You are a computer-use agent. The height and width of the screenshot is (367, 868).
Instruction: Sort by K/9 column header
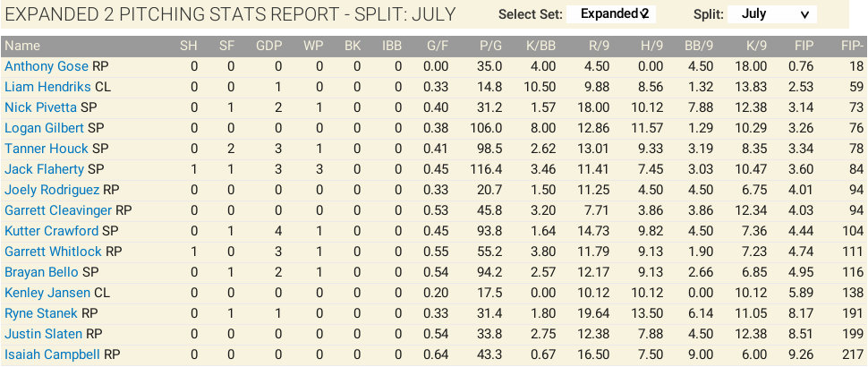[756, 46]
